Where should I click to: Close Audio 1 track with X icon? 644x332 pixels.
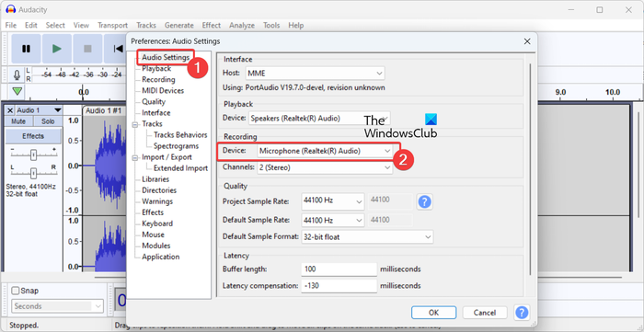click(x=10, y=110)
